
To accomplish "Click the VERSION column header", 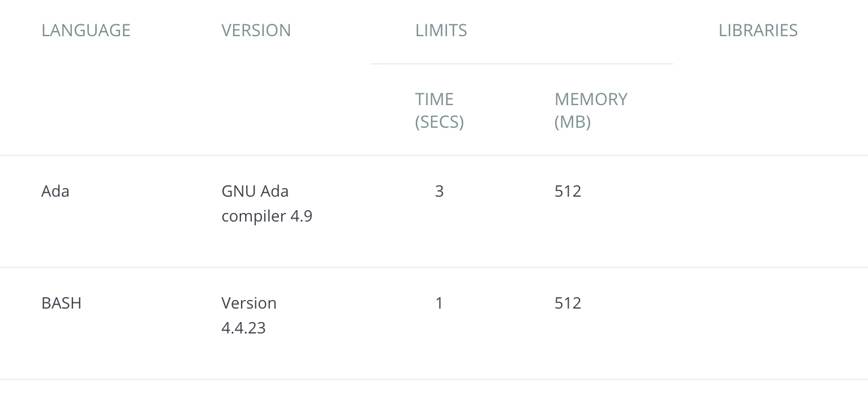I will pos(256,30).
